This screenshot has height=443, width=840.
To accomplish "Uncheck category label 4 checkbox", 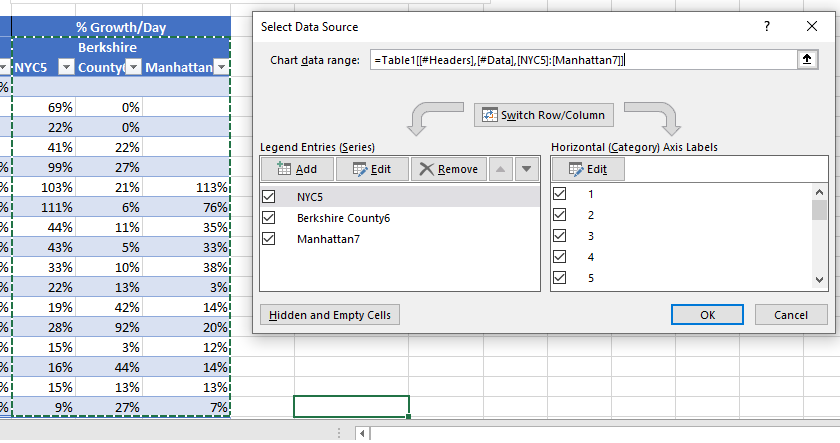I will pyautogui.click(x=560, y=257).
